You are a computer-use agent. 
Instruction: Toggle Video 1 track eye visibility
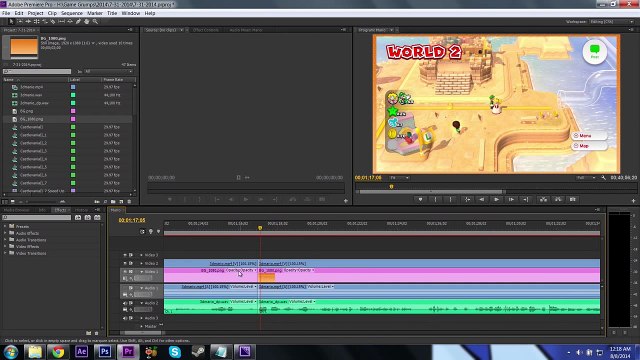125,271
